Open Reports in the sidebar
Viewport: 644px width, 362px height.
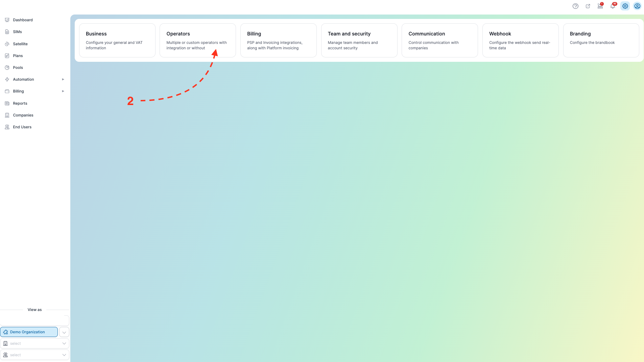20,103
